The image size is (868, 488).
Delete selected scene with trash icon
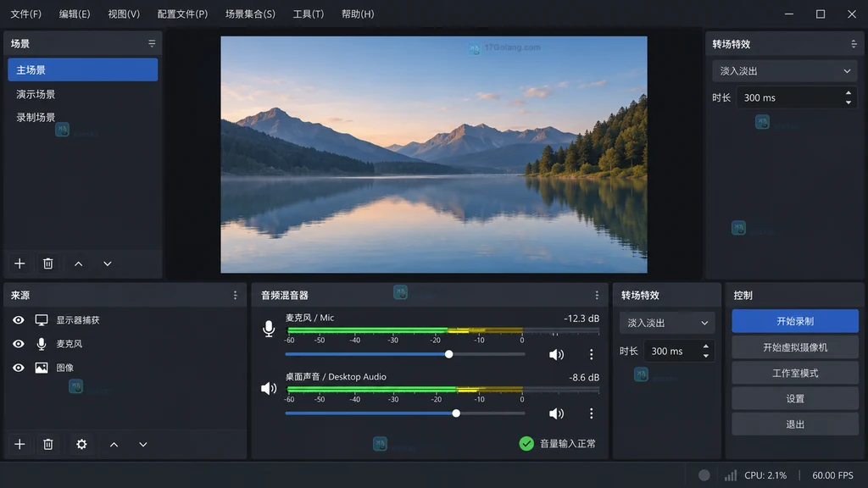pos(48,263)
